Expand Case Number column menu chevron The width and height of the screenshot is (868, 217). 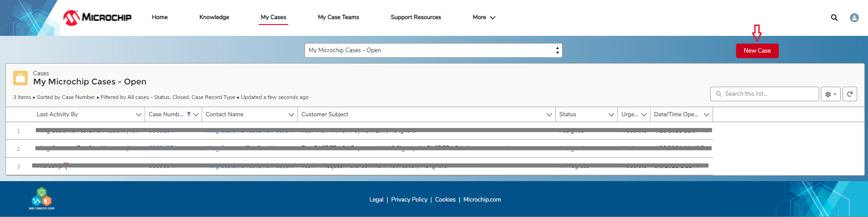196,115
